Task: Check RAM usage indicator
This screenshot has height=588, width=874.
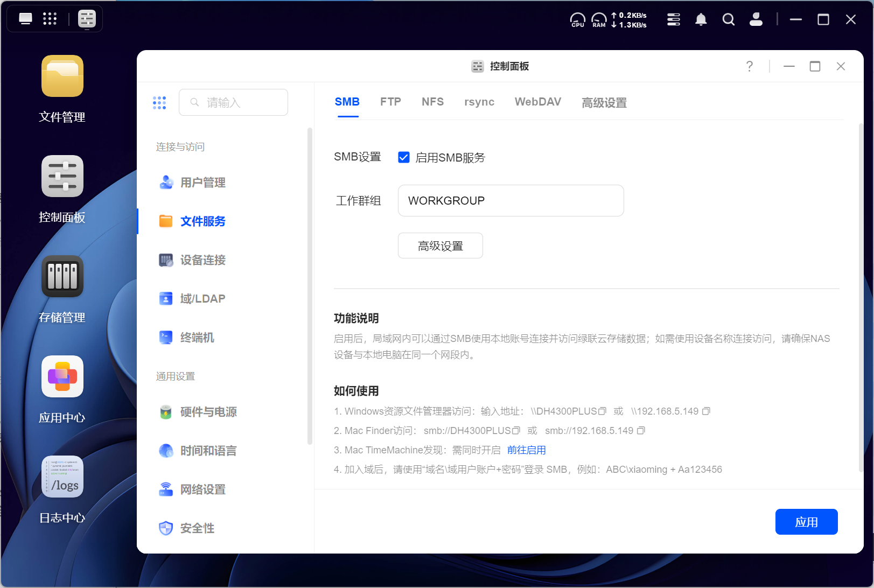Action: point(599,20)
